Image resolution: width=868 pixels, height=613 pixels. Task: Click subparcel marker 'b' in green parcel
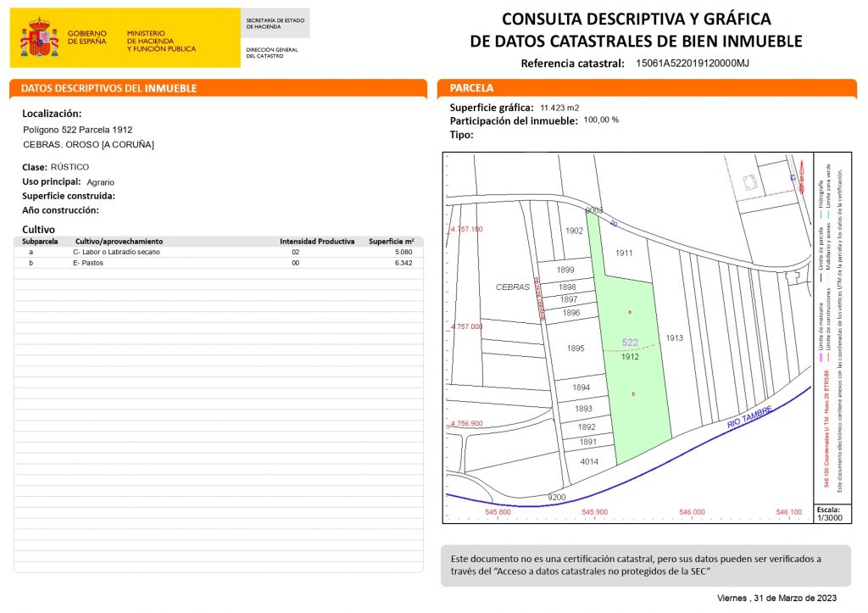pos(633,393)
